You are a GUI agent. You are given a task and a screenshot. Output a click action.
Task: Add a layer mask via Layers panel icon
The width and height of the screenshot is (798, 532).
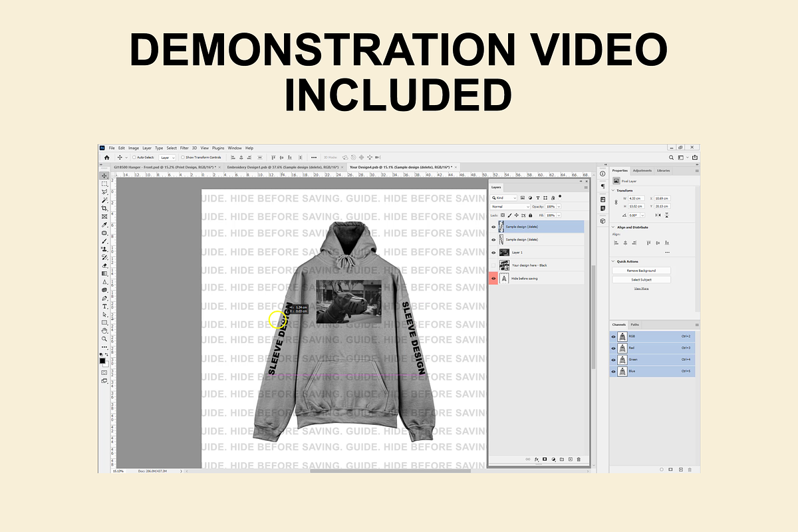(x=545, y=460)
